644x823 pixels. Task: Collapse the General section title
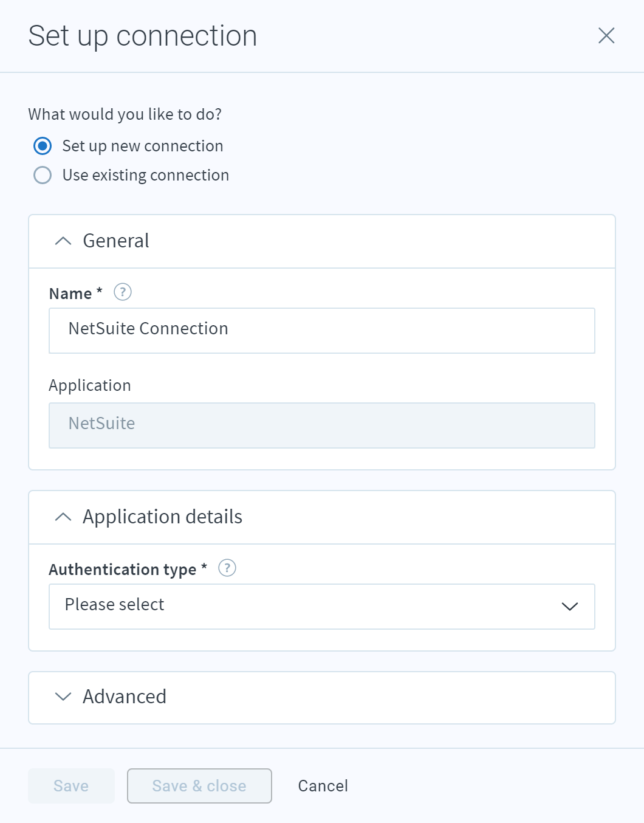click(116, 241)
